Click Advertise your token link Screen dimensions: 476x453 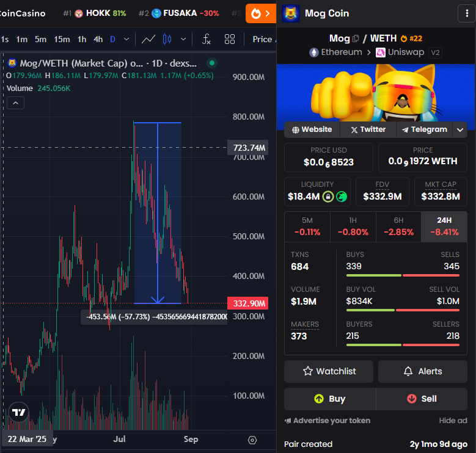[328, 421]
